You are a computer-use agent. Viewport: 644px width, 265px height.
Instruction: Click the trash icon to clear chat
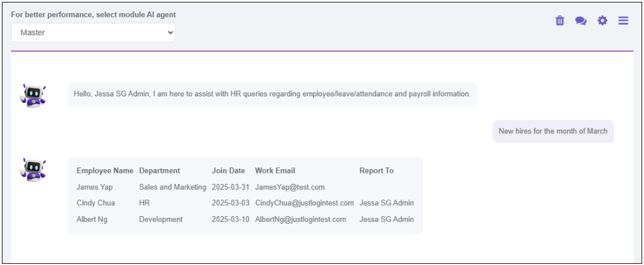click(560, 20)
